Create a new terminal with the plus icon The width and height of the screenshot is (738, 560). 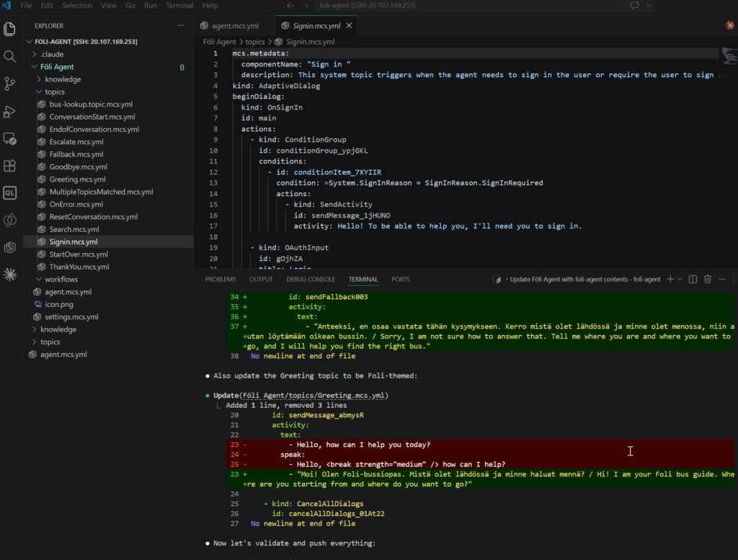(x=670, y=279)
